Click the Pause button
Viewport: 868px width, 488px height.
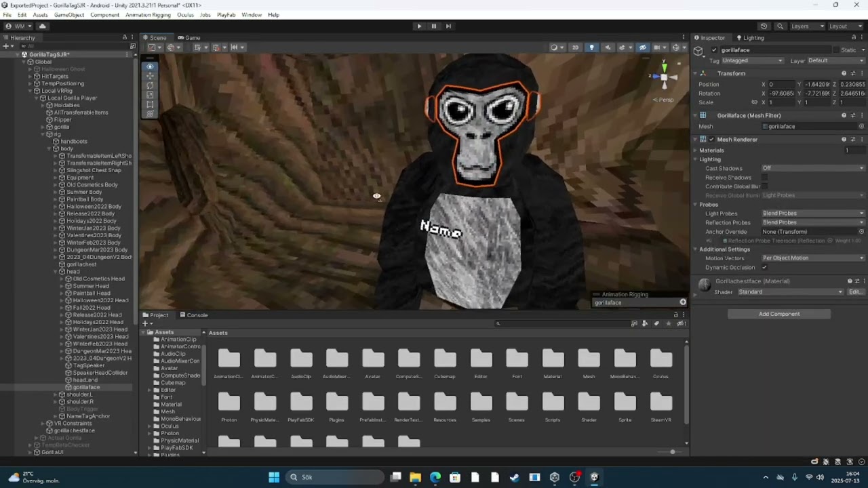coord(434,26)
